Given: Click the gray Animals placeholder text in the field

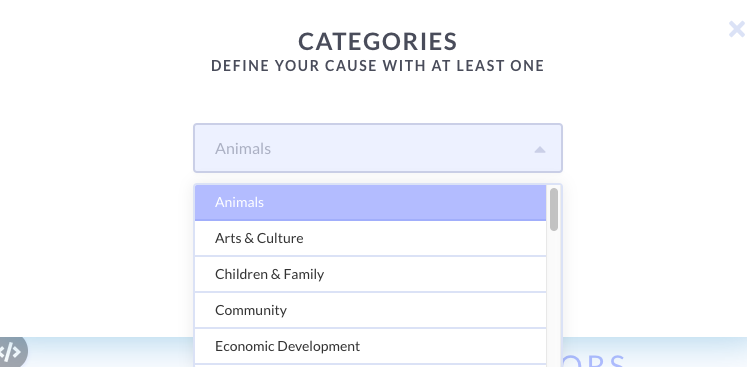Looking at the screenshot, I should point(243,149).
